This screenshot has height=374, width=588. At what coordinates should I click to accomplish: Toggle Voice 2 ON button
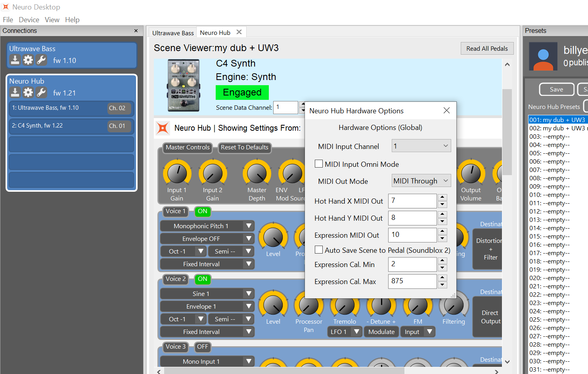(203, 279)
